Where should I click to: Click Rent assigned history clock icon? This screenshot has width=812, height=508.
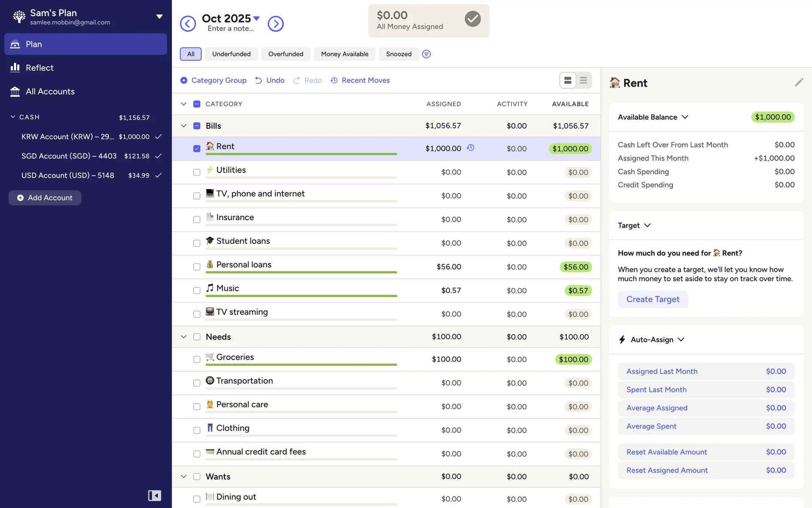(470, 148)
